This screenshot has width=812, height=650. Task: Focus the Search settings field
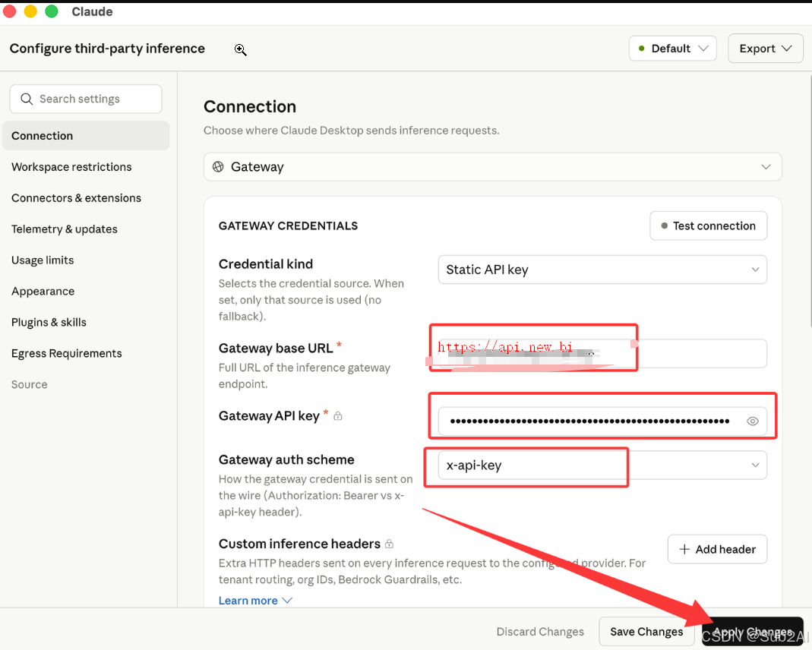86,99
